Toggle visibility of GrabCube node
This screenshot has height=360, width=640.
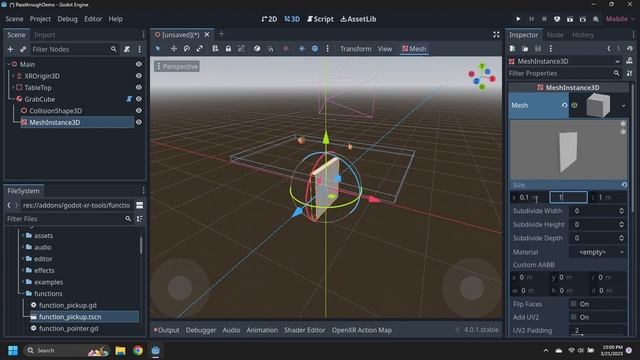pyautogui.click(x=139, y=99)
